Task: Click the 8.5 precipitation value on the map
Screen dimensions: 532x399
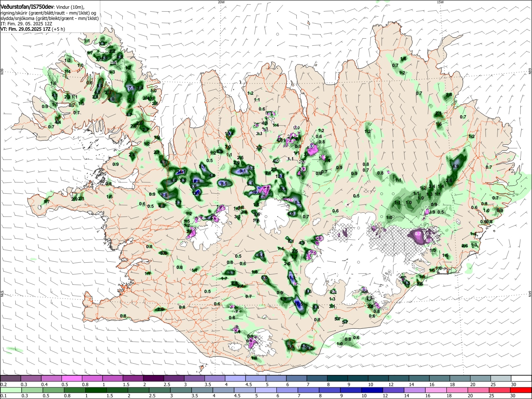Action: (225, 183)
